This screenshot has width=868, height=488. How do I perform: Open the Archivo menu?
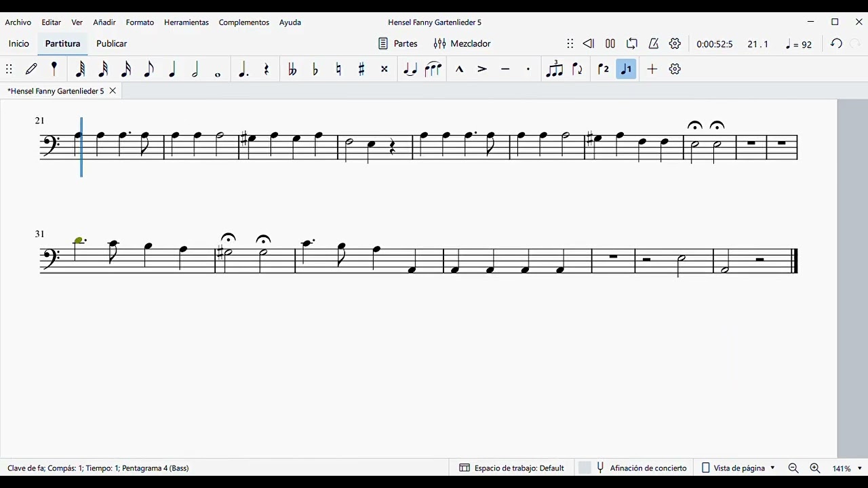[x=18, y=22]
